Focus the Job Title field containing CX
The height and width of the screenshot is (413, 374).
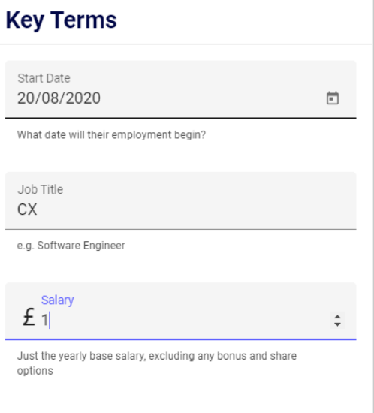(181, 201)
